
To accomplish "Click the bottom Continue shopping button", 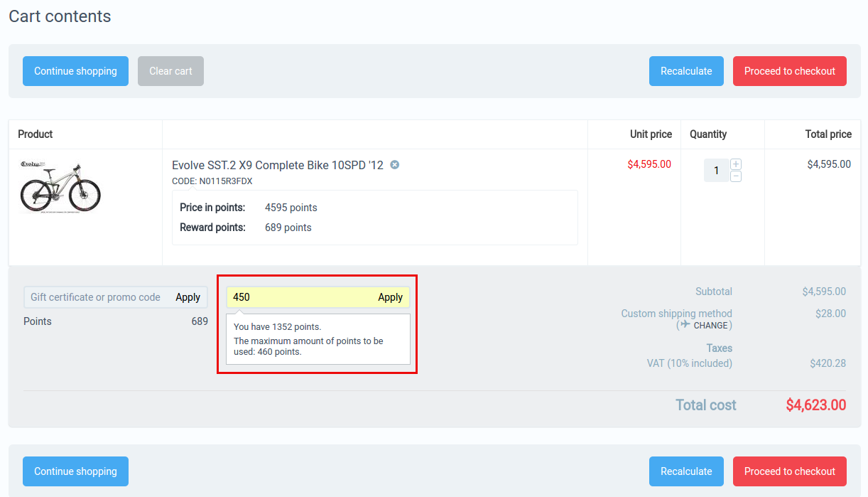I will (x=75, y=471).
